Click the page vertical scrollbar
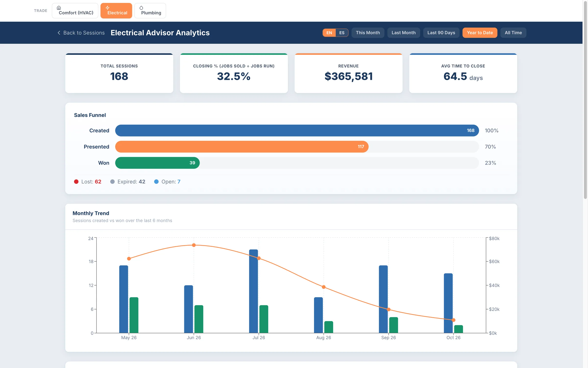Viewport: 588px width, 368px height. pyautogui.click(x=585, y=100)
